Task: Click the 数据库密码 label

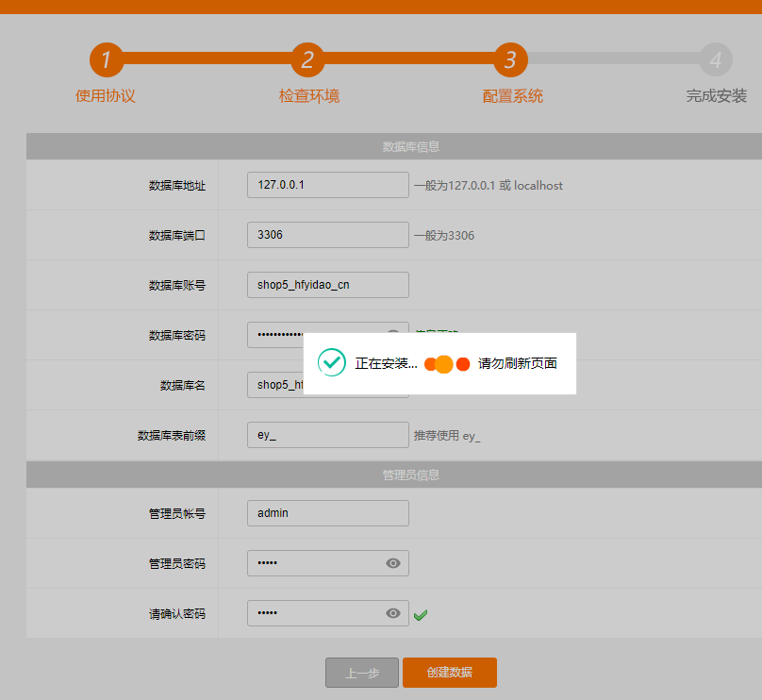Action: pyautogui.click(x=177, y=336)
